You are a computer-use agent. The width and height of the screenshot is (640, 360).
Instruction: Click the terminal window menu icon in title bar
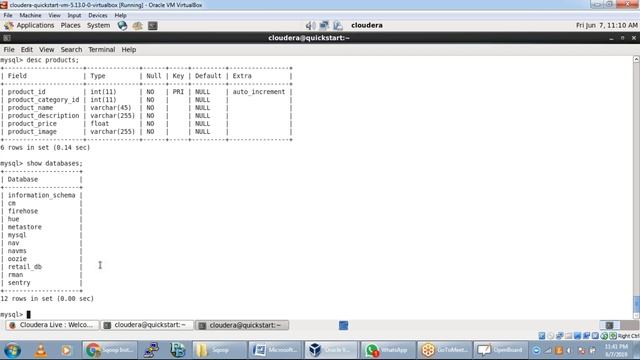click(7, 38)
